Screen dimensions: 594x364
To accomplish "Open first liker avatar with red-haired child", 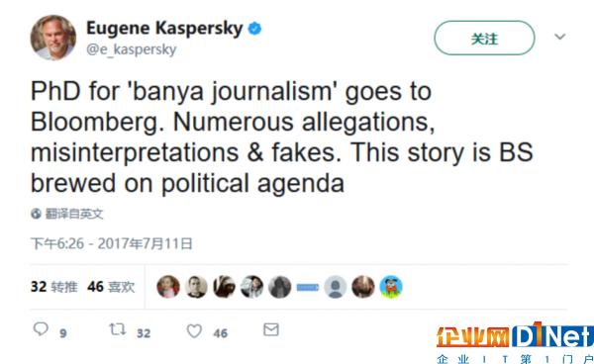I will coord(168,287).
